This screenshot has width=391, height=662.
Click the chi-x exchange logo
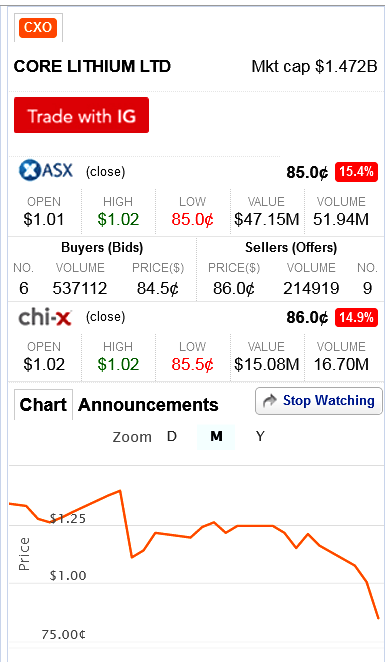pyautogui.click(x=45, y=317)
